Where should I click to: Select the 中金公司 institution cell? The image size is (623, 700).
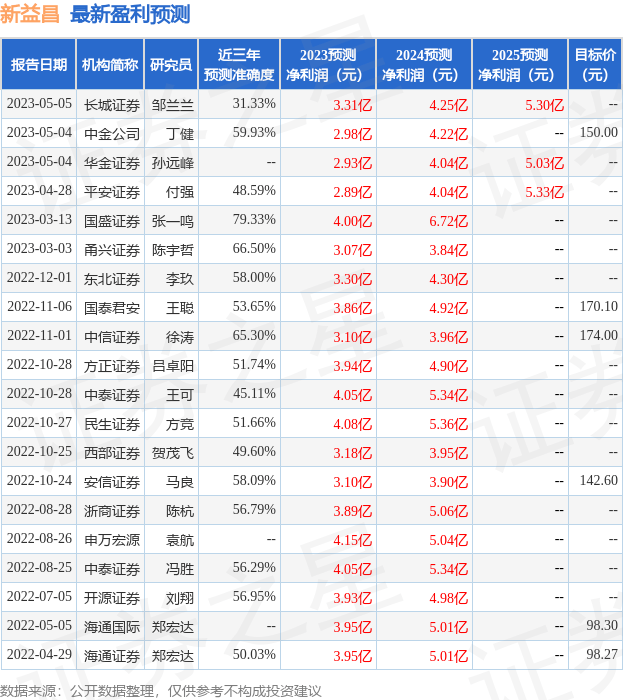(112, 134)
